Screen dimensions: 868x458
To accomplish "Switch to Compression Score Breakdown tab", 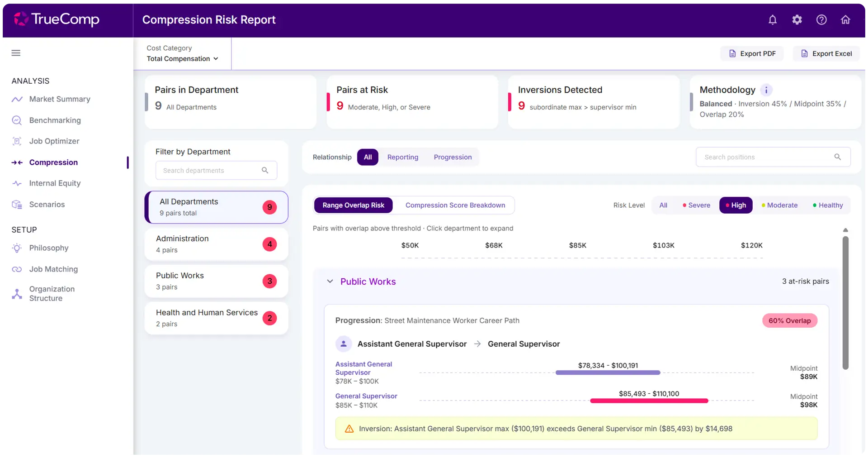I will click(x=455, y=205).
